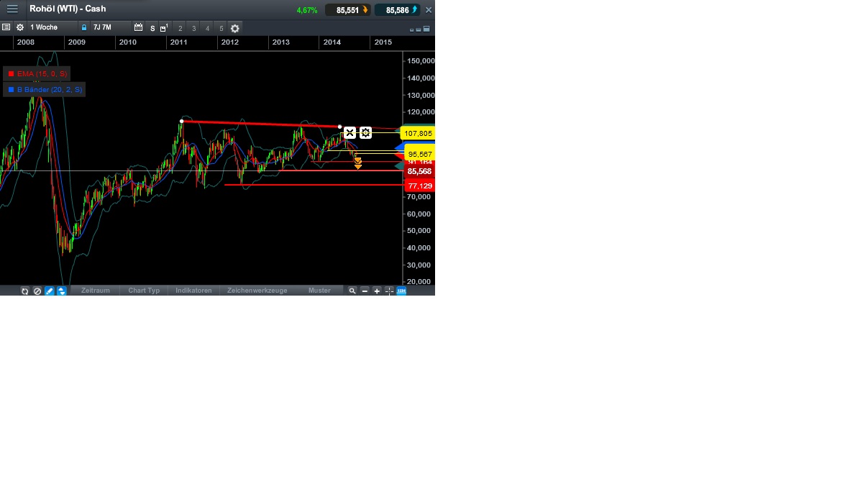Open the Chart Typ menu

click(143, 291)
